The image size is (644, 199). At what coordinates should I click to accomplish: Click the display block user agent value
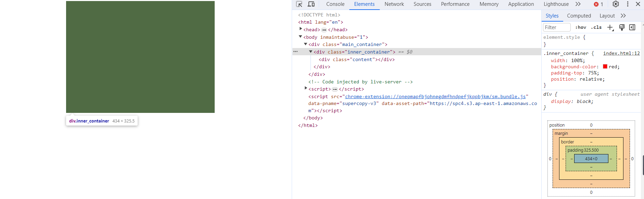(x=584, y=101)
